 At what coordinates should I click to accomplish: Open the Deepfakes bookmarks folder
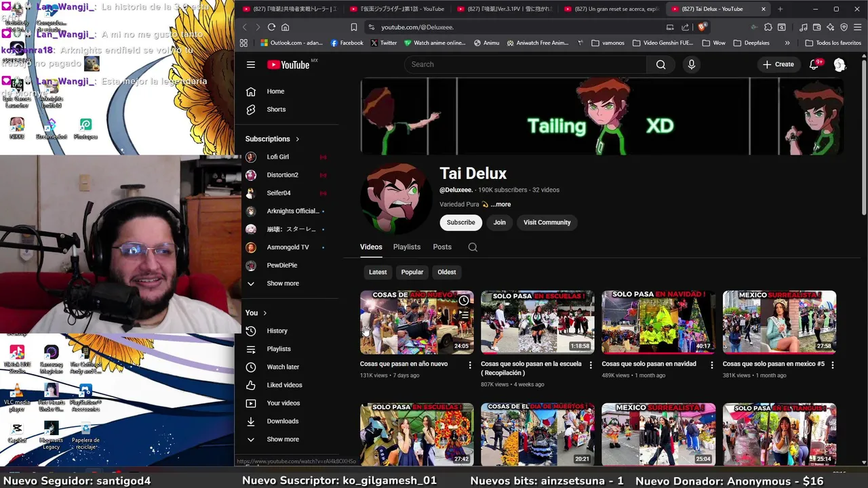point(751,43)
